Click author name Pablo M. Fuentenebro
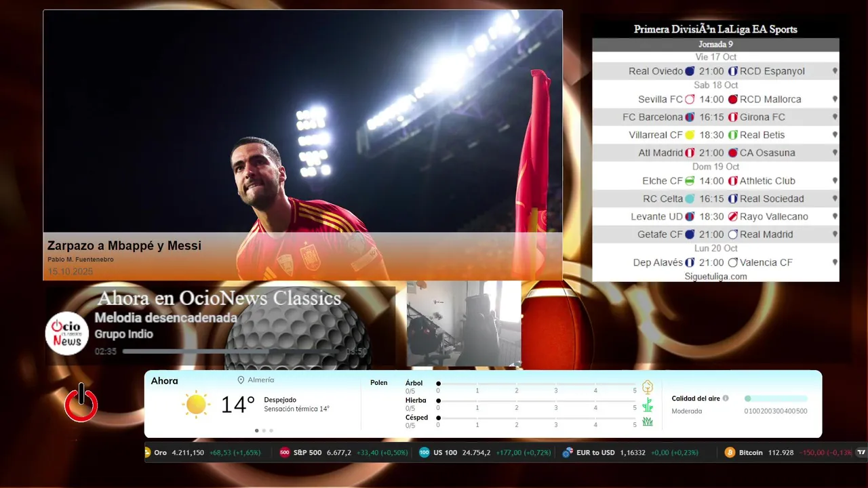 (x=81, y=260)
